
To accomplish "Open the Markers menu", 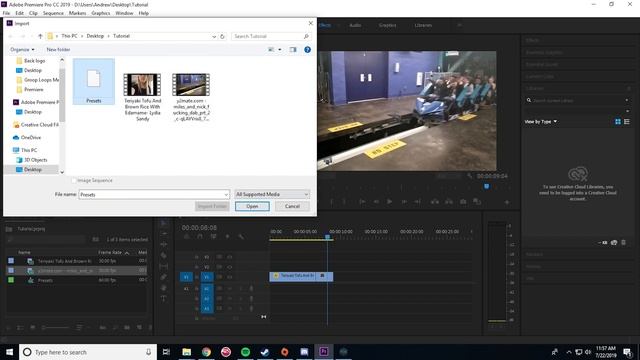I will coord(77,13).
